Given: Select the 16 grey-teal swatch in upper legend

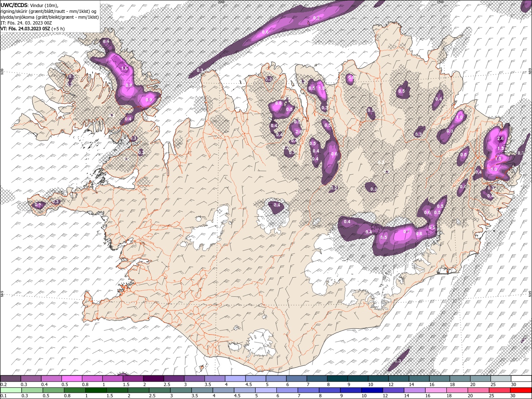Looking at the screenshot, I should point(439,379).
